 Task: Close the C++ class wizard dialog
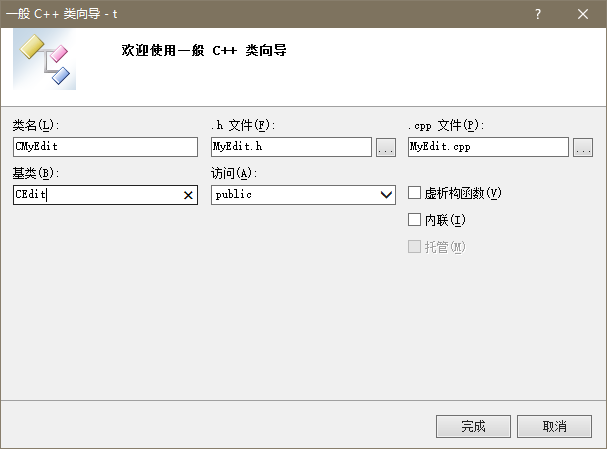583,14
